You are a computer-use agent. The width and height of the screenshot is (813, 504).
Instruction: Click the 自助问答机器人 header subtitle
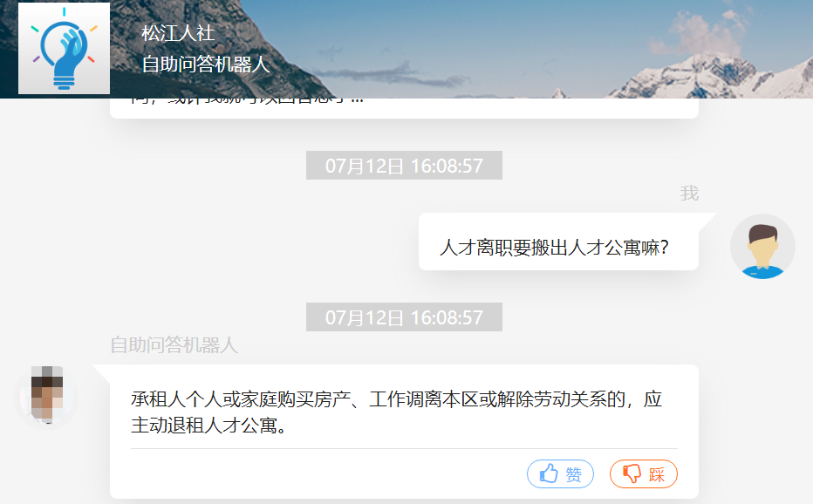tap(206, 65)
